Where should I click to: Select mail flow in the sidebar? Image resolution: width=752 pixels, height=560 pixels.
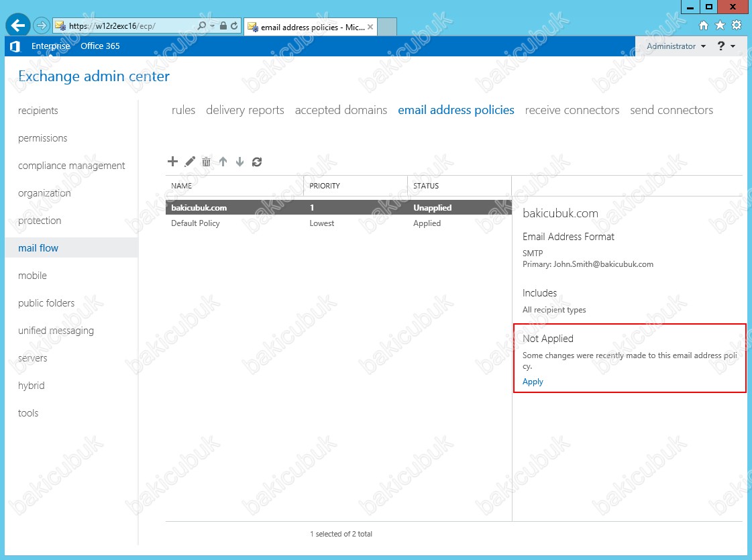tap(72, 248)
